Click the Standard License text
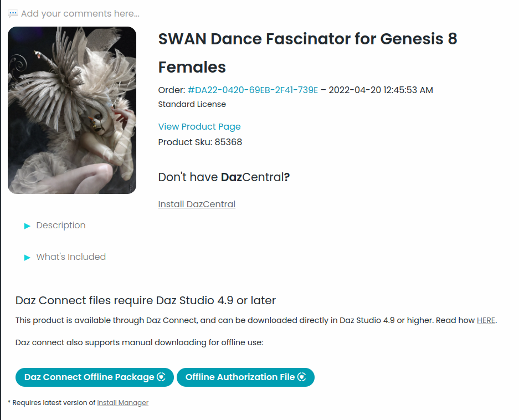This screenshot has height=420, width=519. point(192,104)
